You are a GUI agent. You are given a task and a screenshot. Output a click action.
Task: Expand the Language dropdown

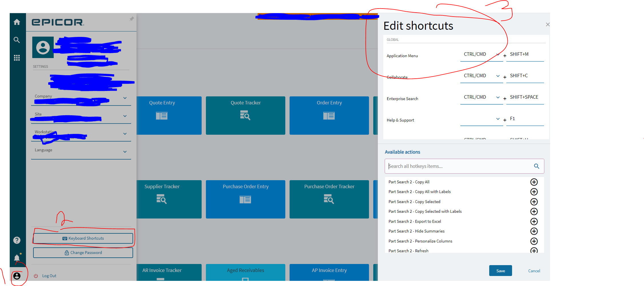click(125, 152)
